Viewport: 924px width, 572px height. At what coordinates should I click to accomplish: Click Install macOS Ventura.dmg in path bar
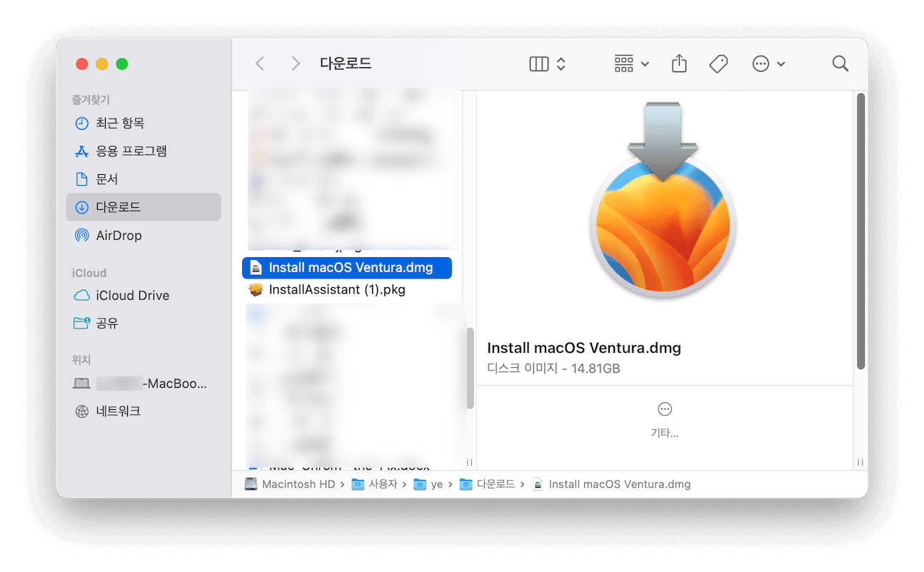pyautogui.click(x=612, y=484)
